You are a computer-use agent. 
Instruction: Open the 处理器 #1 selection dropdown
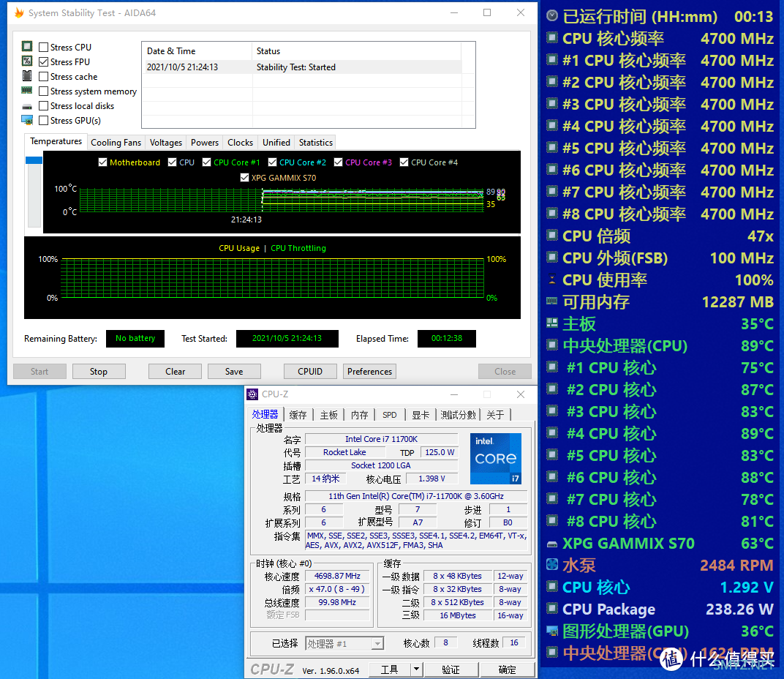pos(378,643)
